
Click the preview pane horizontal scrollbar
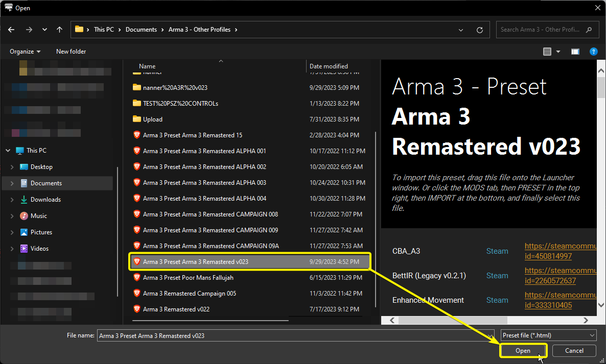(x=453, y=321)
